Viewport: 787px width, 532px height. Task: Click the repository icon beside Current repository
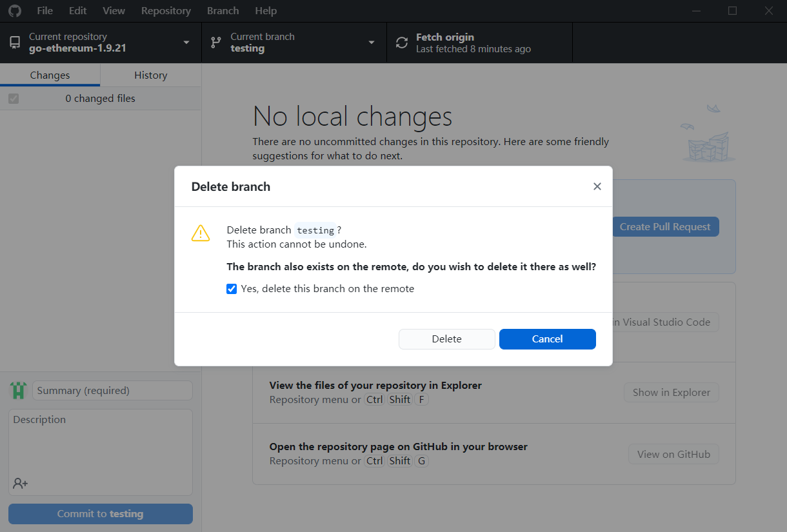[14, 43]
